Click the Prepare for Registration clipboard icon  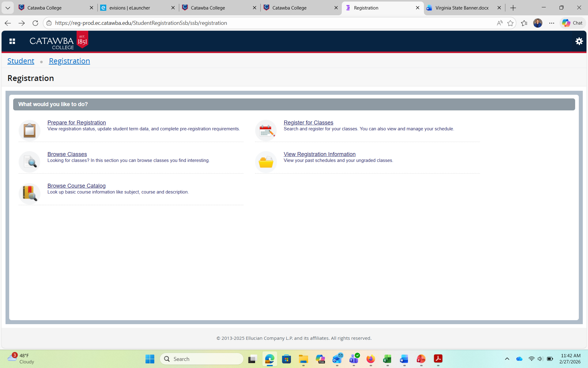(x=29, y=130)
